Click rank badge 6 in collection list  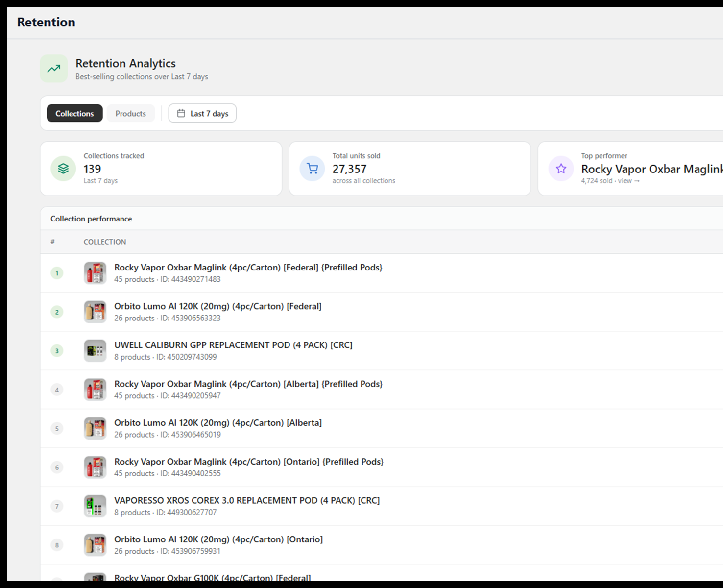click(x=57, y=467)
